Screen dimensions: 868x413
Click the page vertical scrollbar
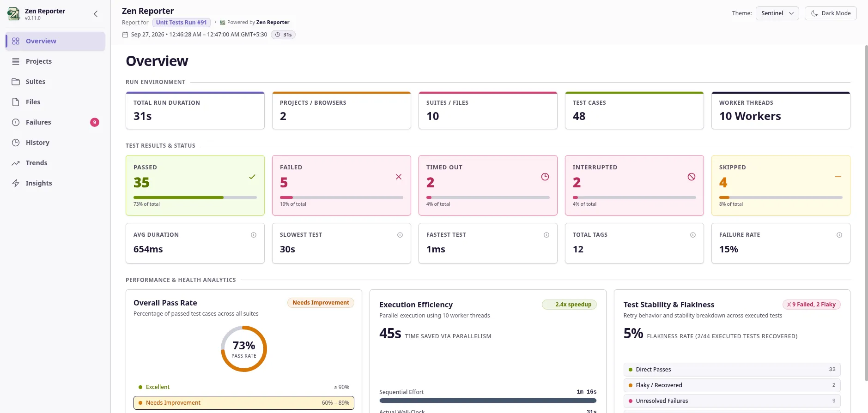(x=866, y=213)
